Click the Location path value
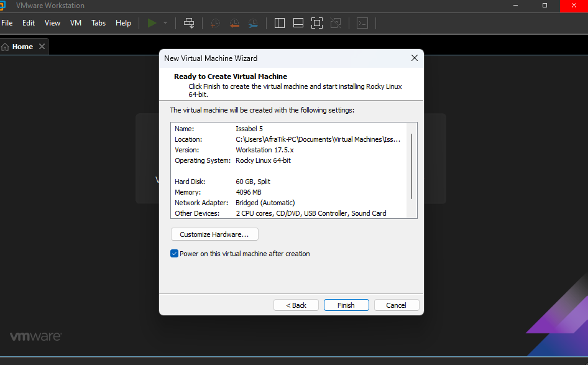This screenshot has height=365, width=588. 318,139
